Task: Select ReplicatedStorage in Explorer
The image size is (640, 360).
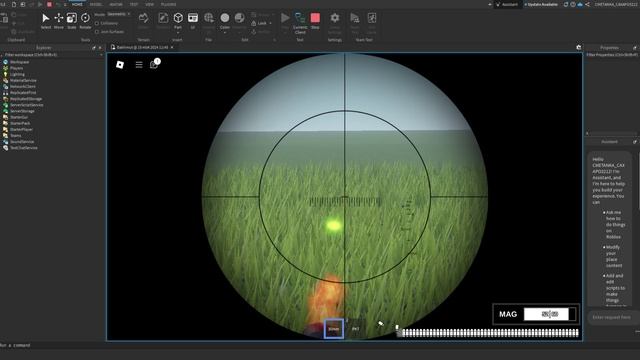Action: pyautogui.click(x=26, y=99)
